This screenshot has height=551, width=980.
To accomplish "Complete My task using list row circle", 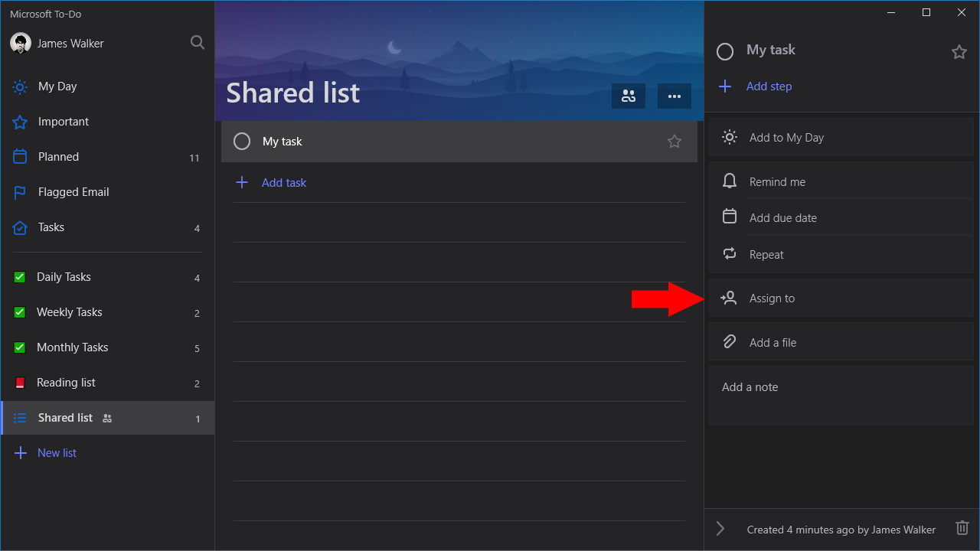I will click(x=242, y=142).
